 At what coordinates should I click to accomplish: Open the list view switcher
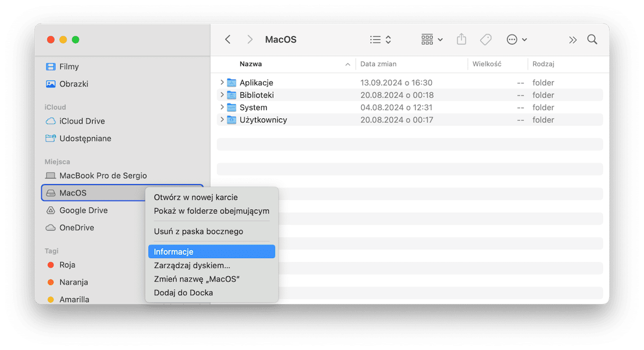pos(381,40)
